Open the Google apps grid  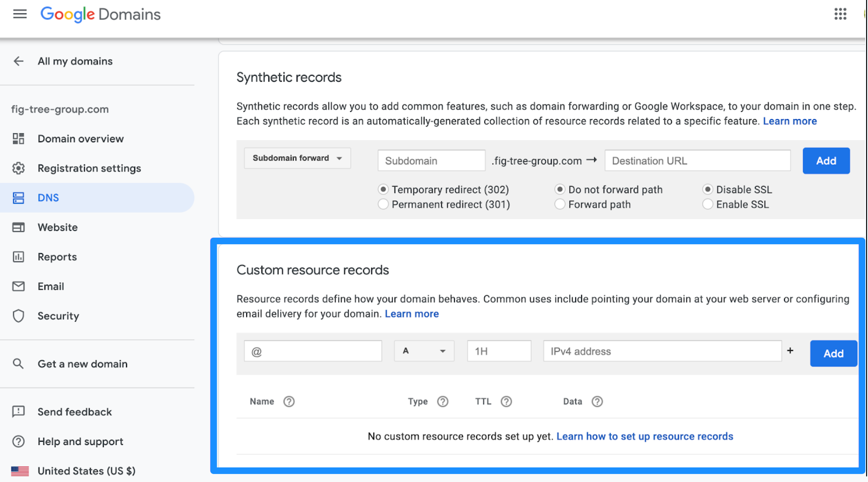point(840,14)
